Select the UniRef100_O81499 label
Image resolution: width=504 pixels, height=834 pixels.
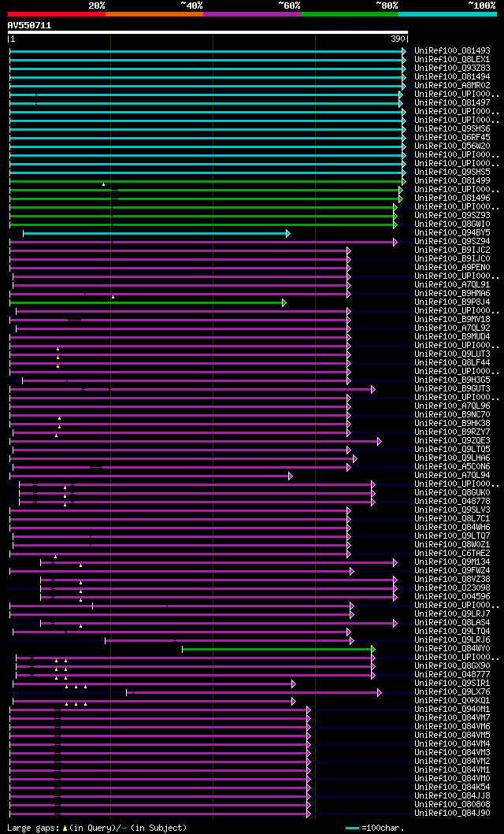click(453, 181)
